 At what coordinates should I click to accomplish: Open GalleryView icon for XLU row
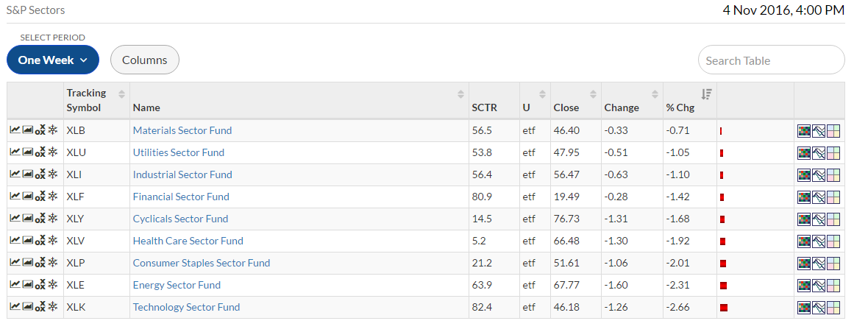[28, 152]
